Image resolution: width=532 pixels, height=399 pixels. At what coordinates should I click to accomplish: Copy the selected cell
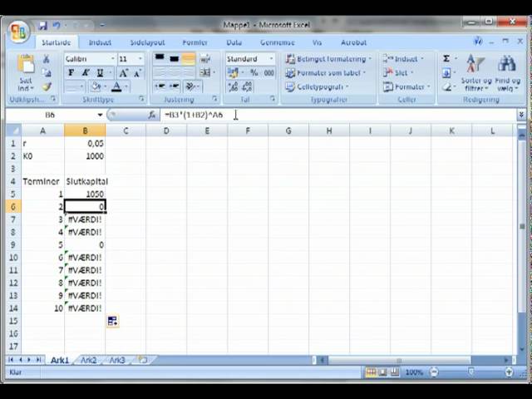47,72
